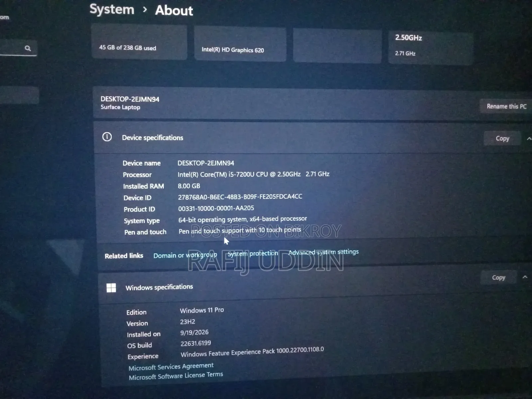Click the System type 64-bit value
Viewport: 532px width, 399px height.
[243, 219]
